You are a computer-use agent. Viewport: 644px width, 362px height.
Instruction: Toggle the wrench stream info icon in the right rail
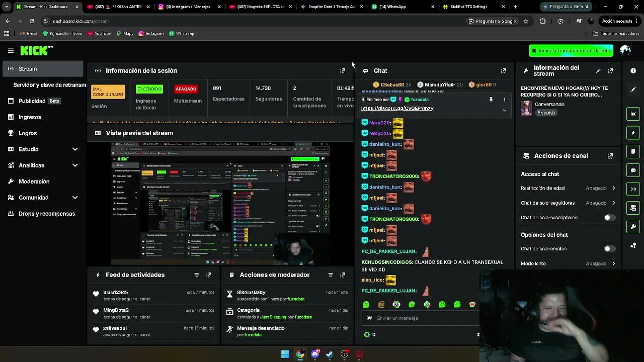pyautogui.click(x=633, y=227)
